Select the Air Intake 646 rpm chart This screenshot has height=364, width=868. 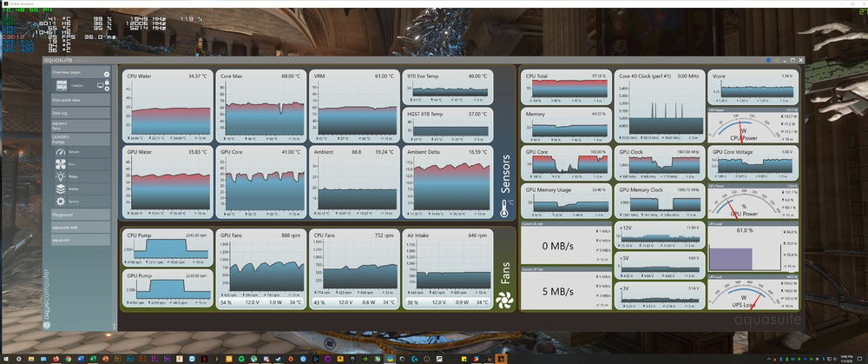(447, 269)
